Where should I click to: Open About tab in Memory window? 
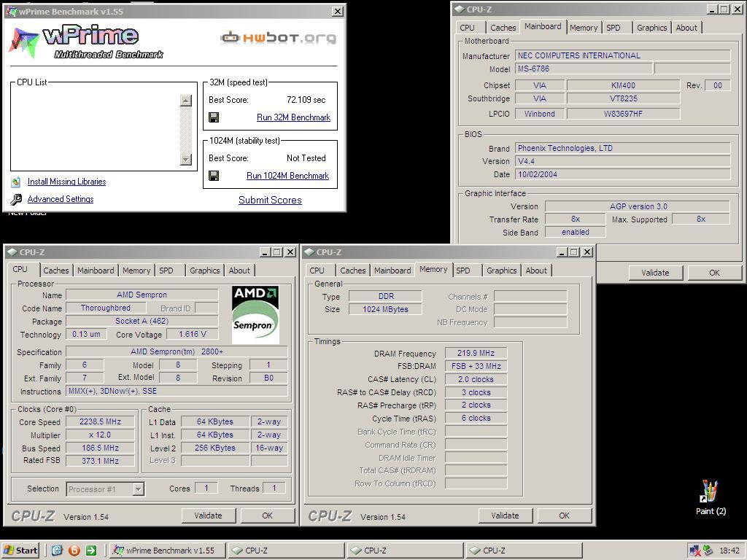[x=536, y=271]
